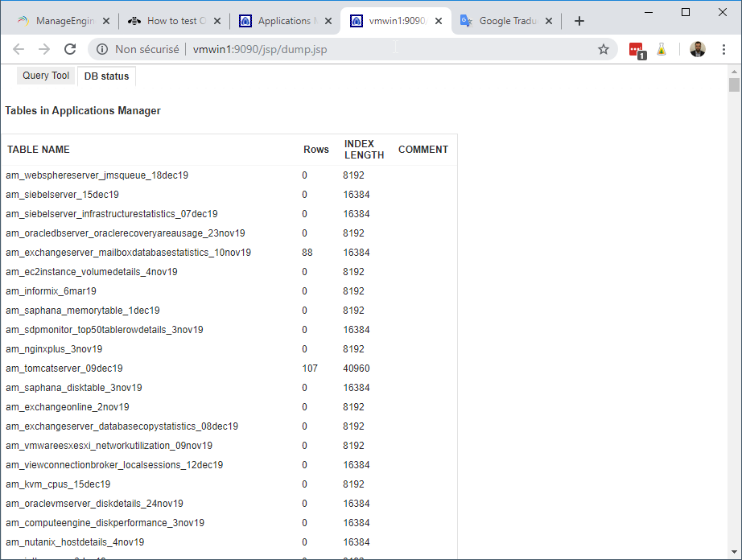
Task: Click the vertical scrollbar thumb
Action: tap(734, 85)
